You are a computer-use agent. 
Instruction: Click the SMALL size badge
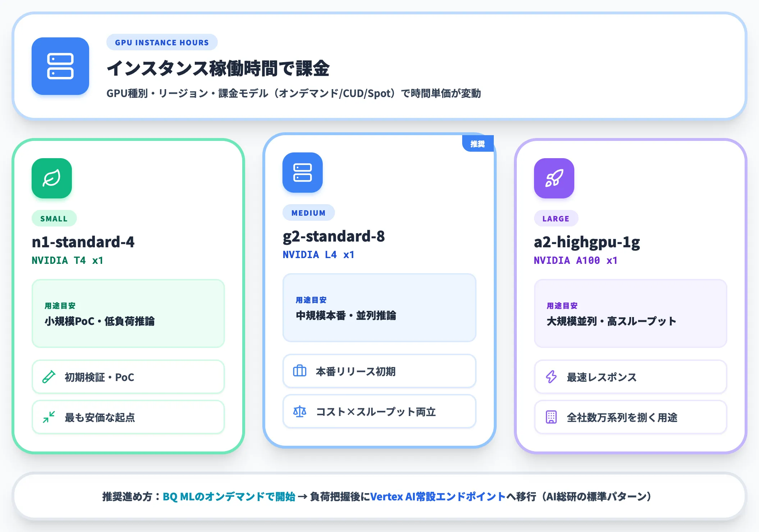(x=54, y=219)
